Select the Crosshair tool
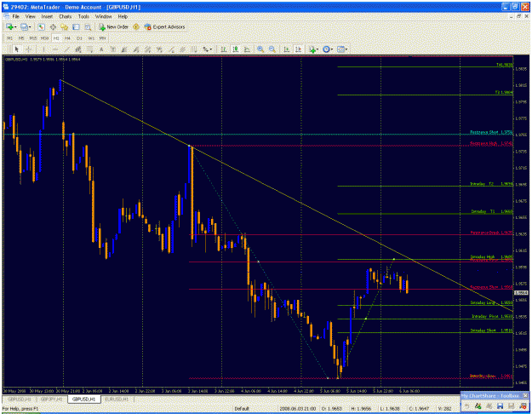532x414 pixels. [x=28, y=49]
